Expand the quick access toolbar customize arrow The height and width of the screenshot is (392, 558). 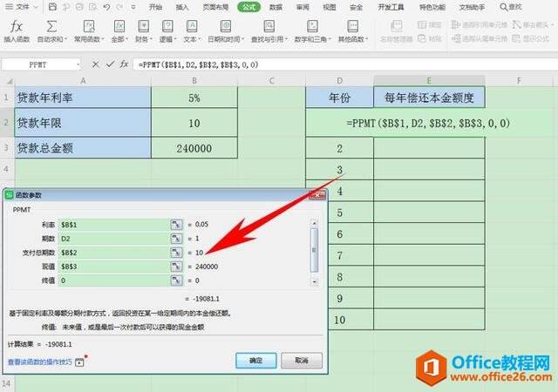tap(133, 7)
